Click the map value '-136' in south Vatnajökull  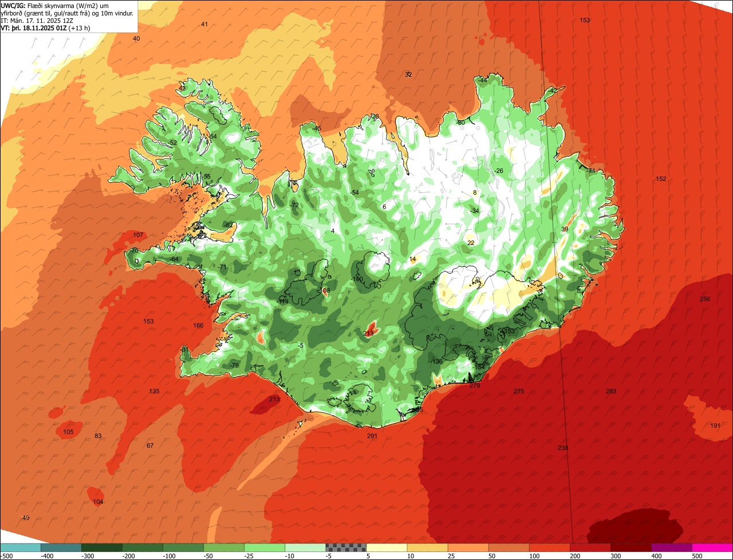click(436, 361)
